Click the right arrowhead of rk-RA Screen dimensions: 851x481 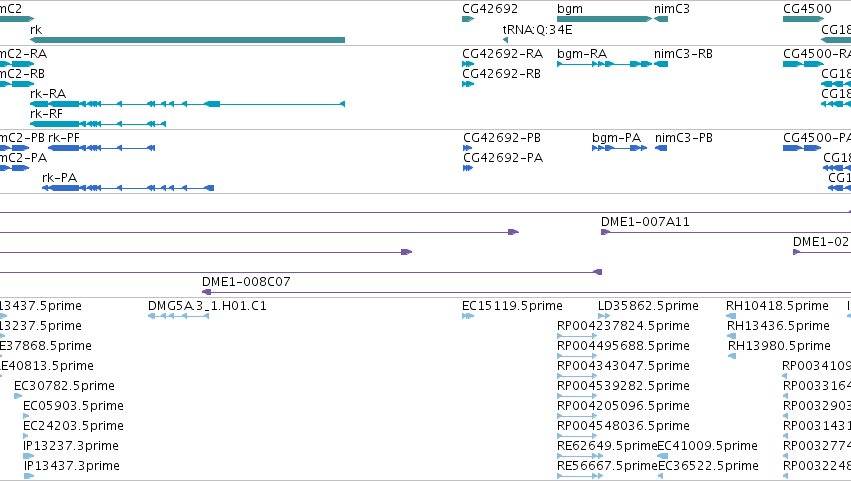click(342, 104)
